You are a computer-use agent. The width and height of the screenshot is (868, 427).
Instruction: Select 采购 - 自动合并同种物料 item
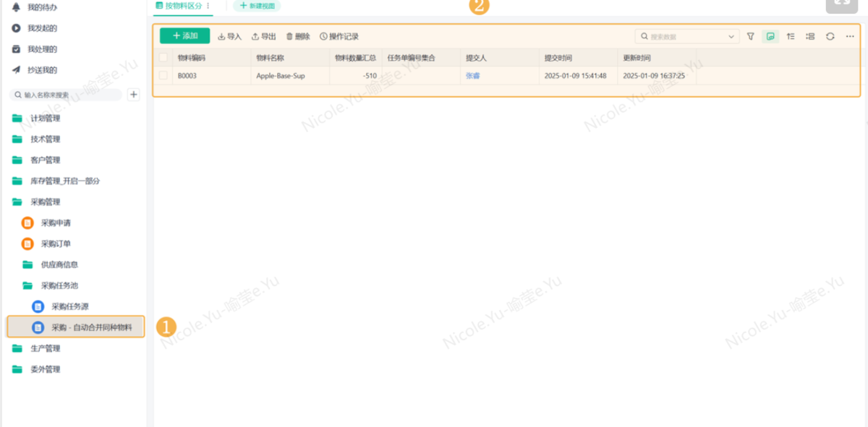(76, 327)
